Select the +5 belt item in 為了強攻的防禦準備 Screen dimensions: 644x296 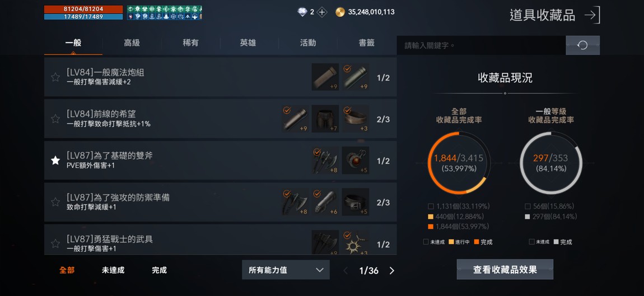(x=355, y=202)
